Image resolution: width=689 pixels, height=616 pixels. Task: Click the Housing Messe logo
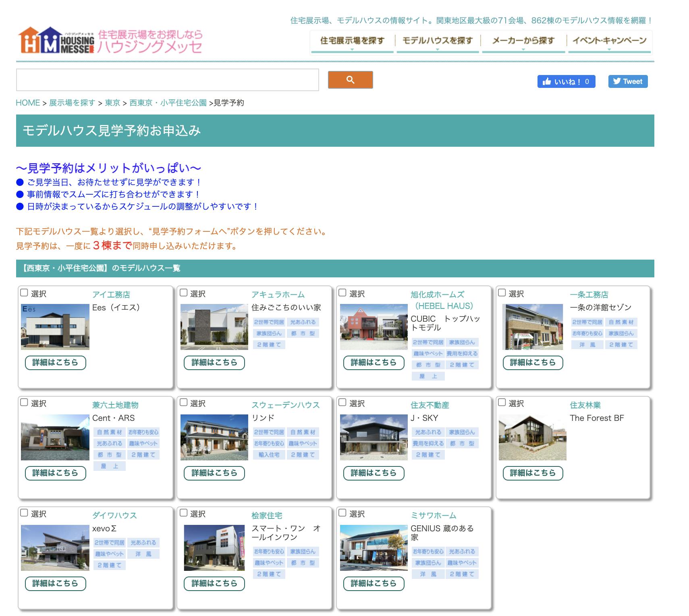[110, 41]
